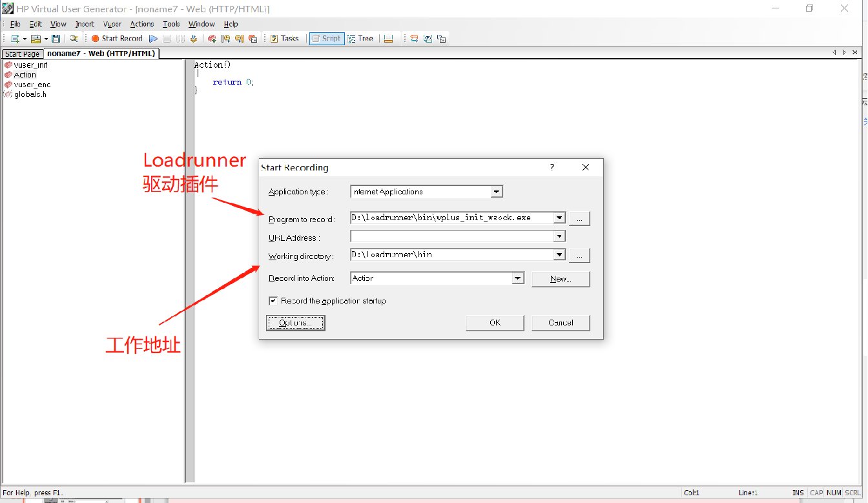Switch to Tree view
The height and width of the screenshot is (503, 868).
click(360, 39)
